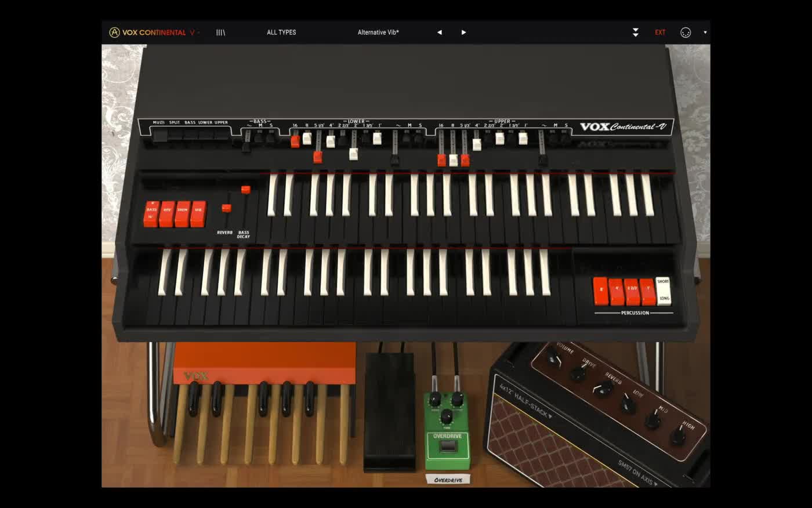
Task: Click the Bass S drawbar
Action: pyautogui.click(x=270, y=137)
